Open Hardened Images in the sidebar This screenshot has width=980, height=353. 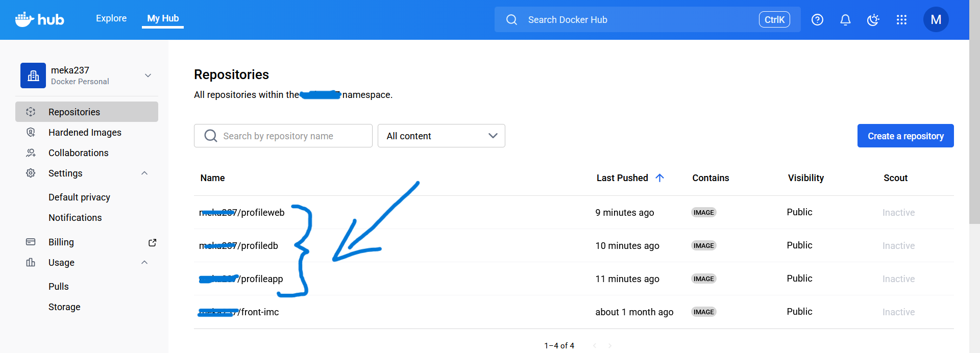[85, 133]
